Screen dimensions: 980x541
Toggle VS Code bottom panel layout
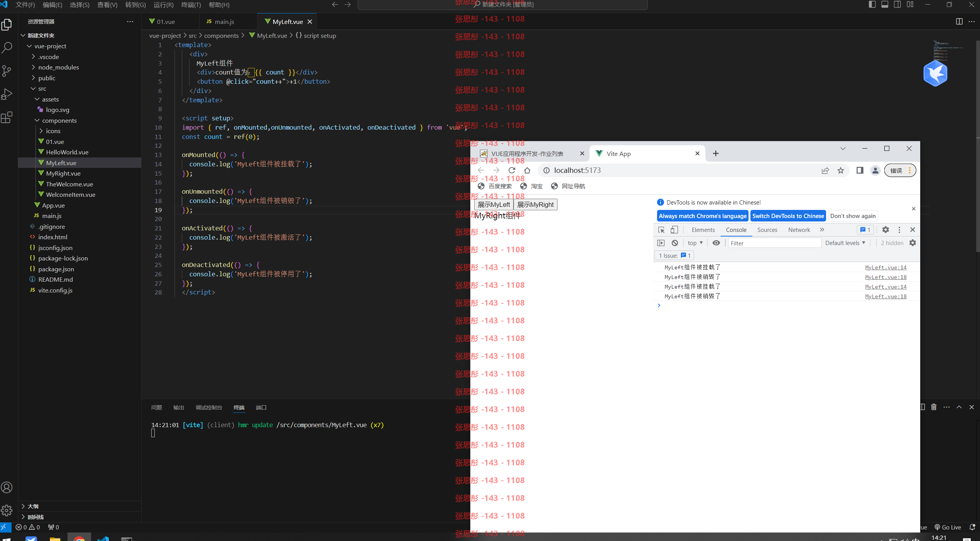point(885,5)
